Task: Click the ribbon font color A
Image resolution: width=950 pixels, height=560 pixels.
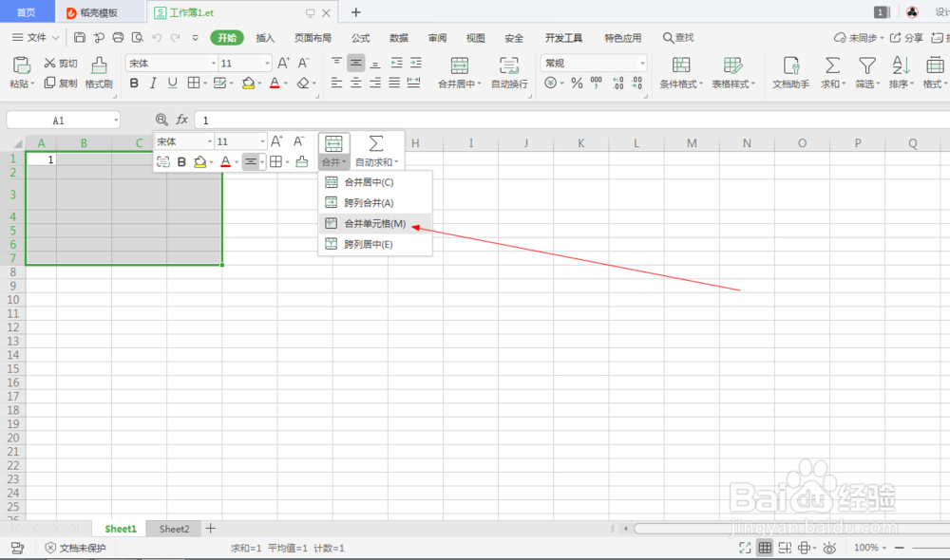Action: (x=275, y=83)
